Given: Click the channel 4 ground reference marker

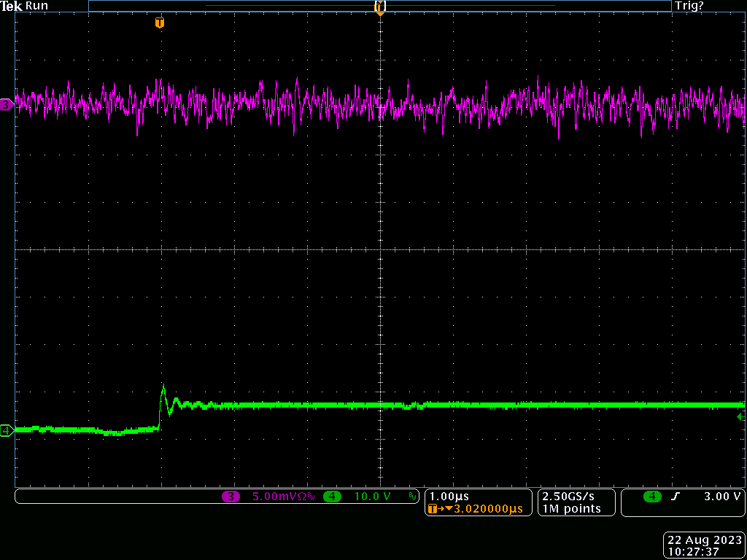Looking at the screenshot, I should pyautogui.click(x=7, y=431).
